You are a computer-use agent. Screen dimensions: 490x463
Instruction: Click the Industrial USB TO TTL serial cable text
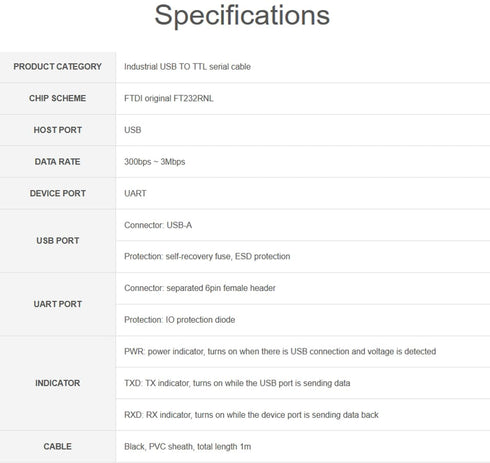(x=187, y=67)
